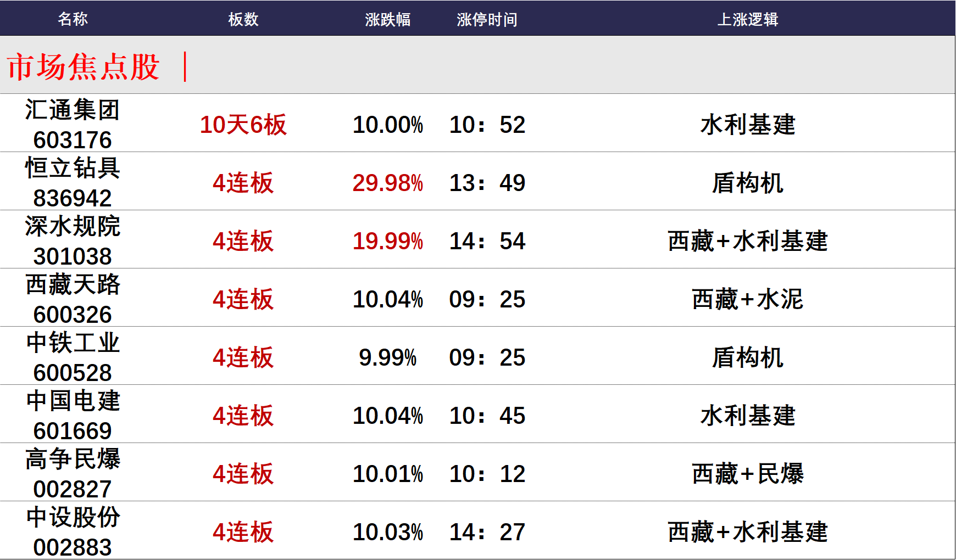Select 10.04% in the 中国电建 row

[x=388, y=416]
